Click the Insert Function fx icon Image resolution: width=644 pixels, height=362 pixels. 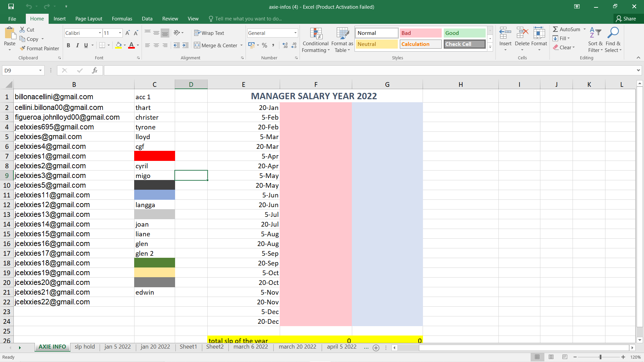tap(95, 70)
